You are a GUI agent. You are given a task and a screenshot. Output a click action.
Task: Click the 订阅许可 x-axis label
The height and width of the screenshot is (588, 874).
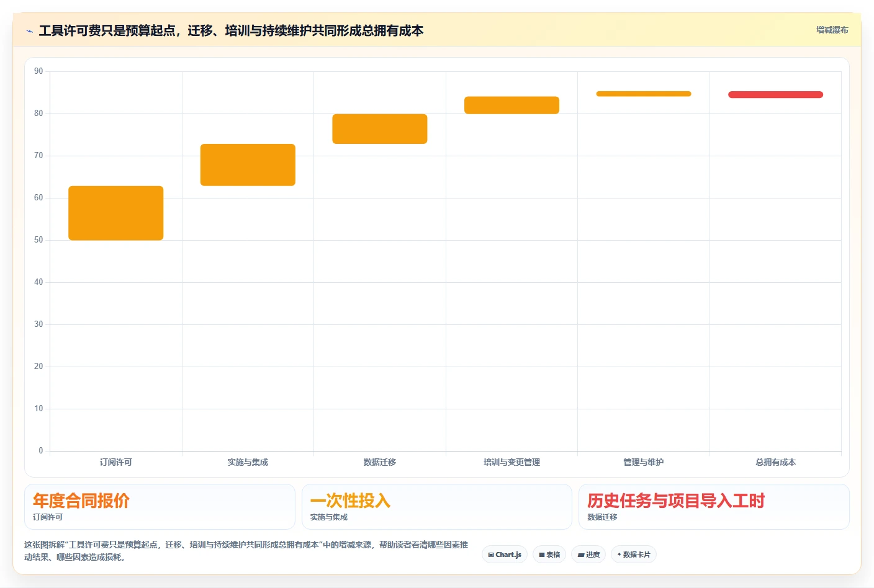(116, 462)
